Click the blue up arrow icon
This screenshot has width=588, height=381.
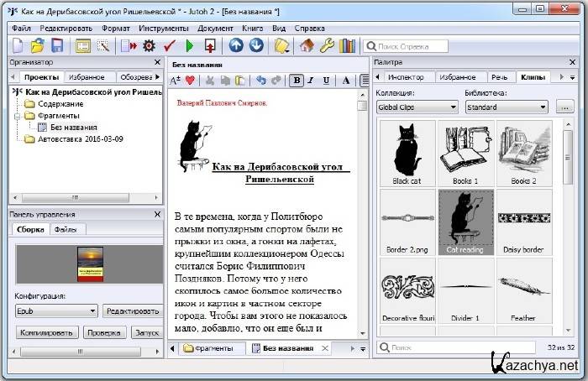236,45
